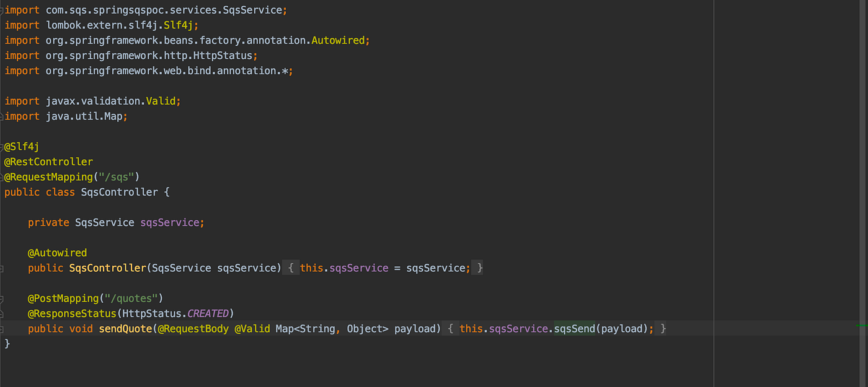
Task: Click the web.bind.annotation.* import line
Action: (x=149, y=71)
